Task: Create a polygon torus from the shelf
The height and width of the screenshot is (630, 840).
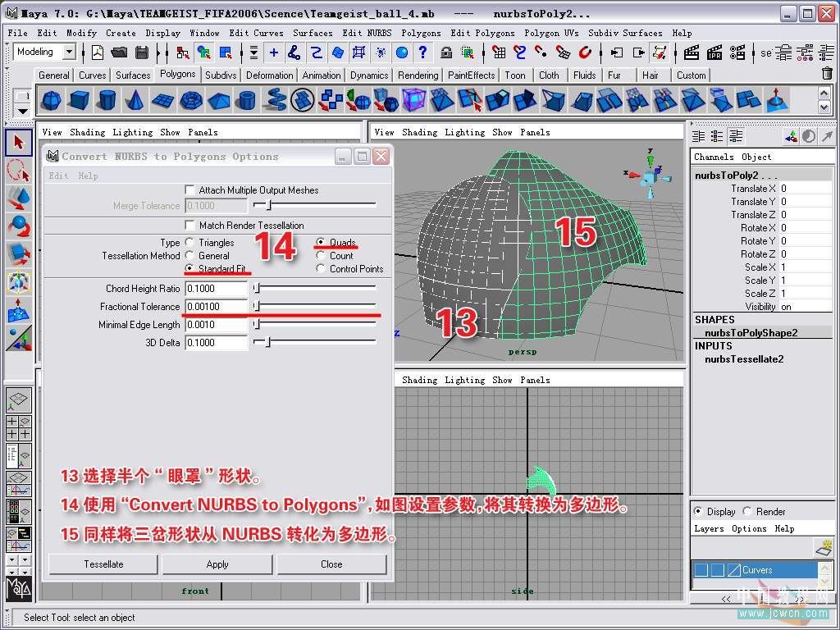Action: (x=190, y=99)
